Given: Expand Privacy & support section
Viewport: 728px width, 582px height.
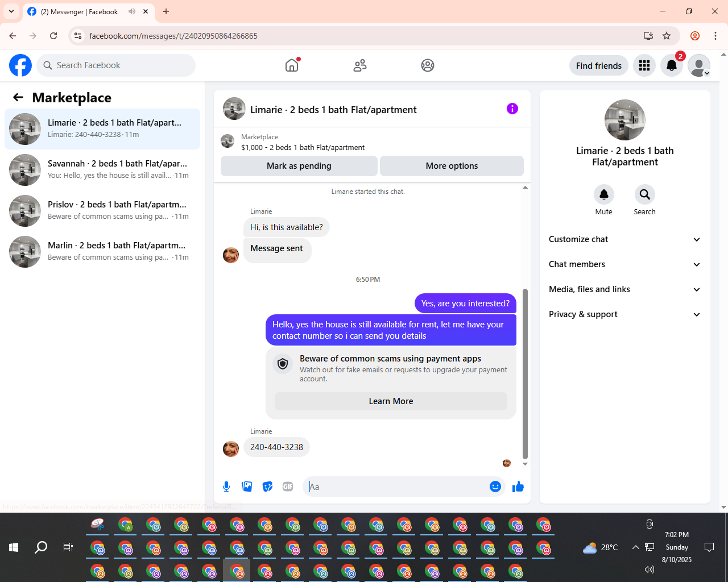Looking at the screenshot, I should click(x=625, y=314).
